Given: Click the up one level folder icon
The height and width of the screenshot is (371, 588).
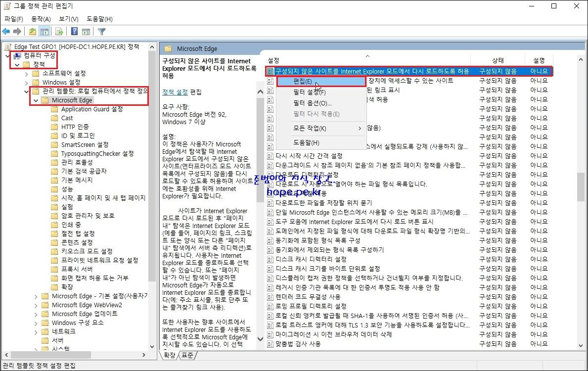Looking at the screenshot, I should pos(33,32).
